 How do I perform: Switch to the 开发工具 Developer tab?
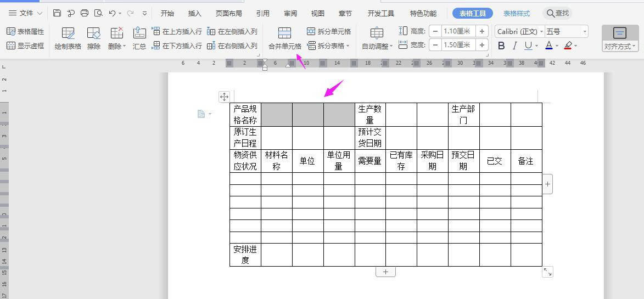pyautogui.click(x=380, y=13)
